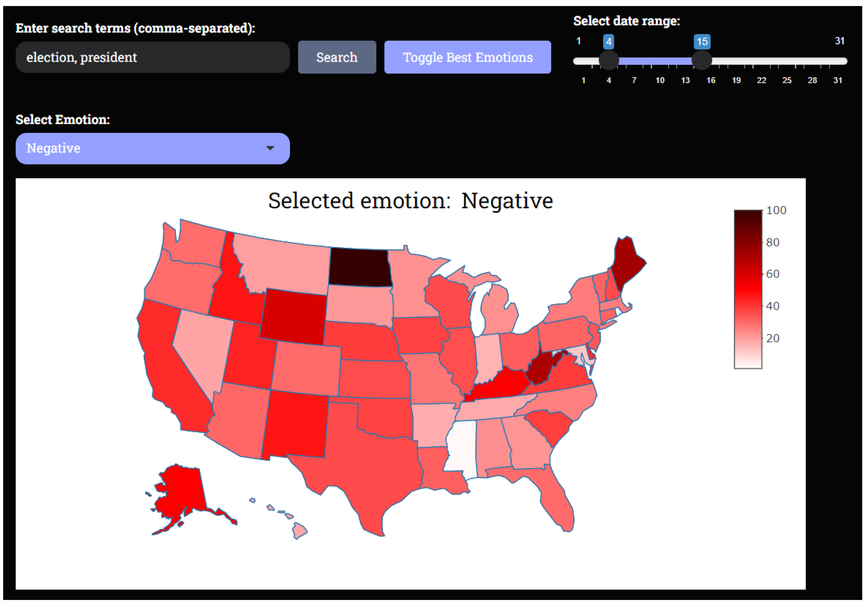Viewport: 868px width, 606px height.
Task: Click the red color scale legend bar
Action: (747, 289)
